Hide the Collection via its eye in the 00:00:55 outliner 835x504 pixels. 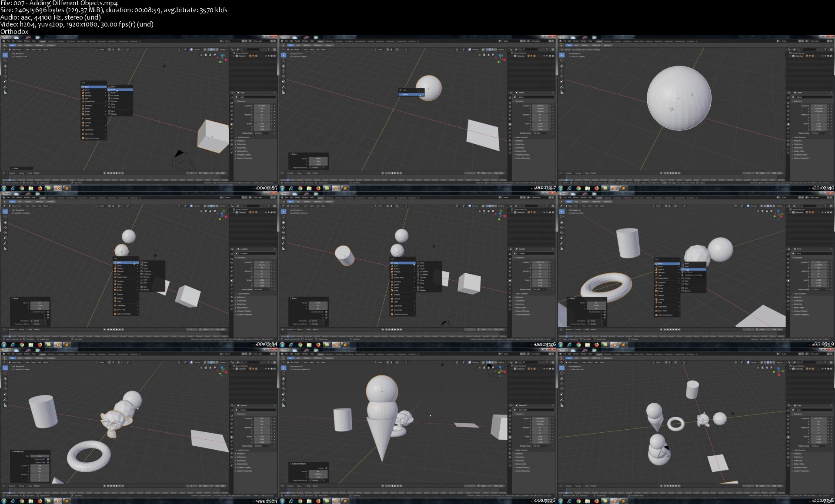point(266,56)
